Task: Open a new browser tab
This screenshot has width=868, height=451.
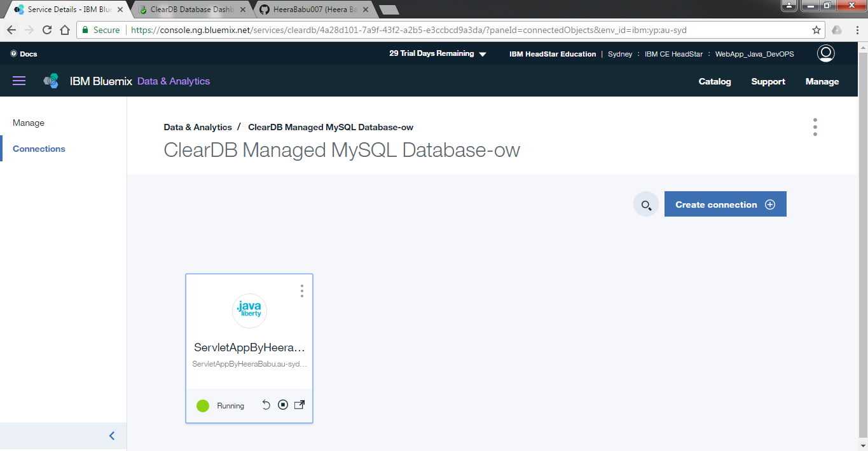Action: (x=389, y=10)
